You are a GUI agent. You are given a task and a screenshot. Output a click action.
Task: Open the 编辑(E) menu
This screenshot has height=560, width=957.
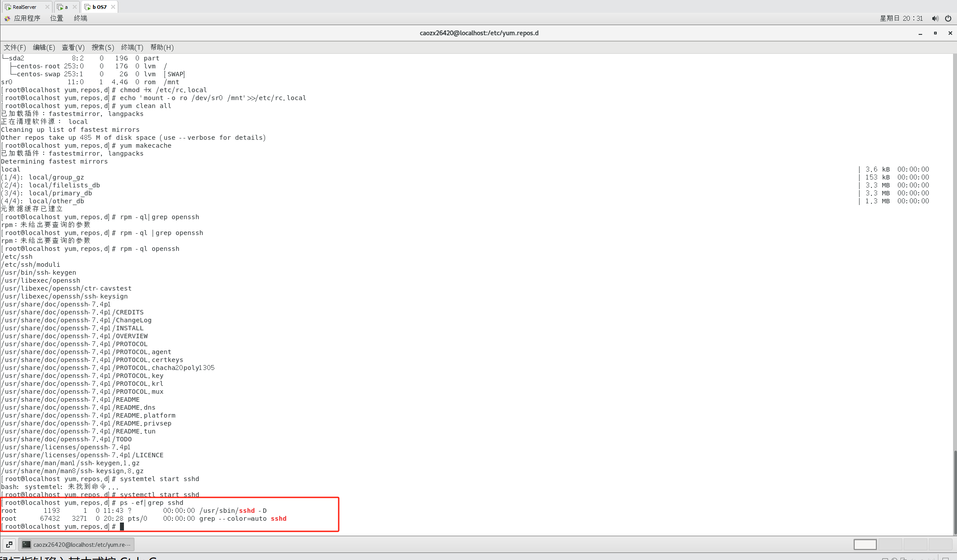pyautogui.click(x=44, y=47)
